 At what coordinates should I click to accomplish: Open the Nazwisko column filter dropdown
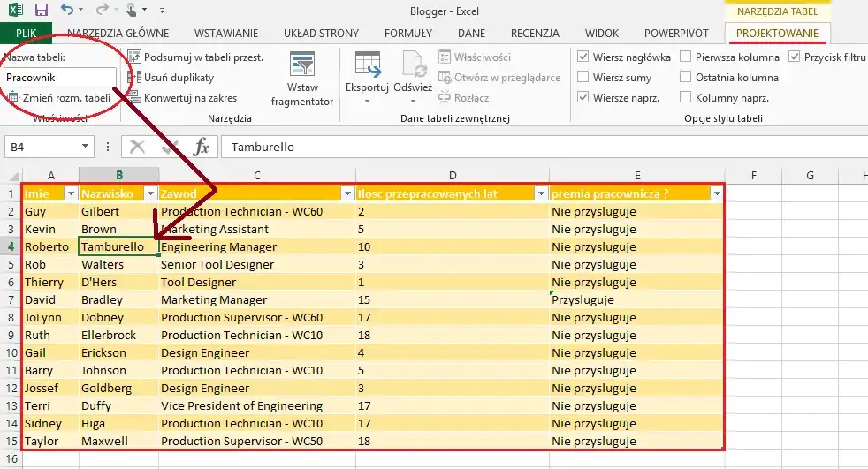(x=150, y=193)
